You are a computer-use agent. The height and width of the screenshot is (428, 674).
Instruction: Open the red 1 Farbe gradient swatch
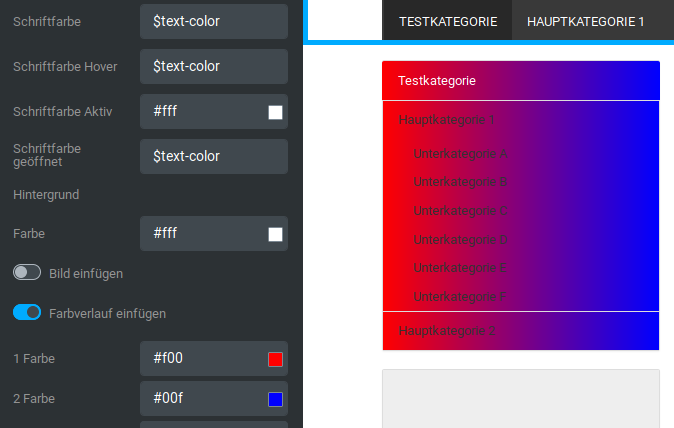[x=276, y=359]
